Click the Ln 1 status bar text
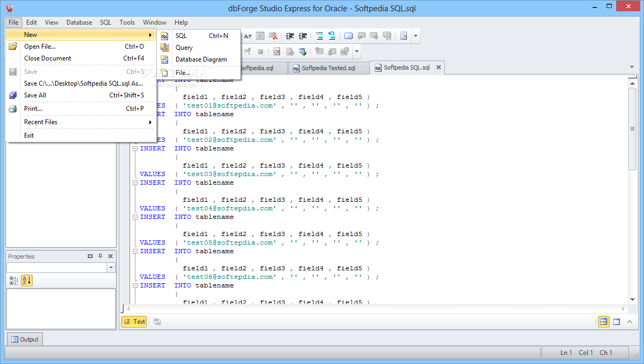The height and width of the screenshot is (364, 644). point(566,353)
